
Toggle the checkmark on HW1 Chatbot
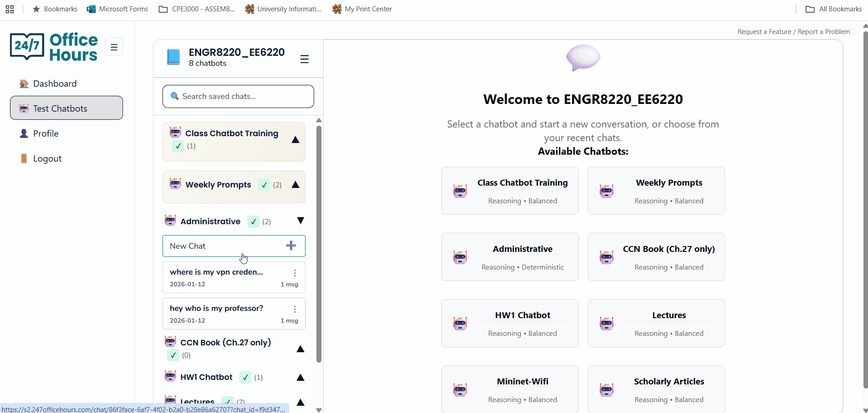(244, 377)
